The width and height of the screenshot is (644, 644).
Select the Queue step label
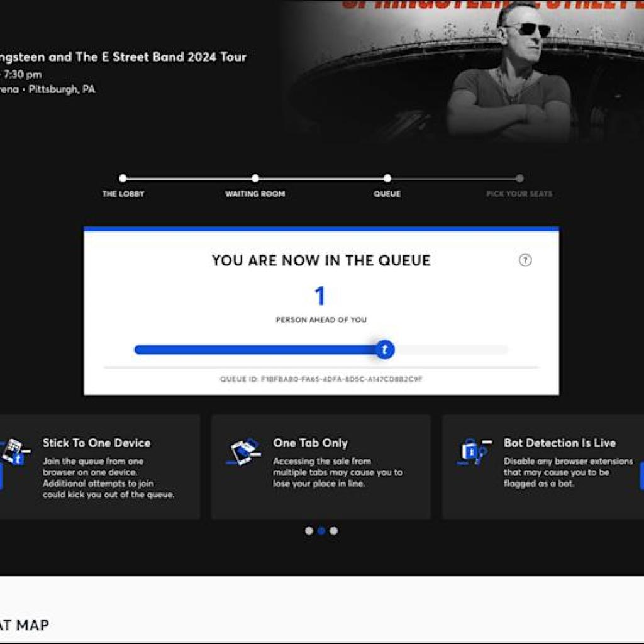click(x=388, y=194)
